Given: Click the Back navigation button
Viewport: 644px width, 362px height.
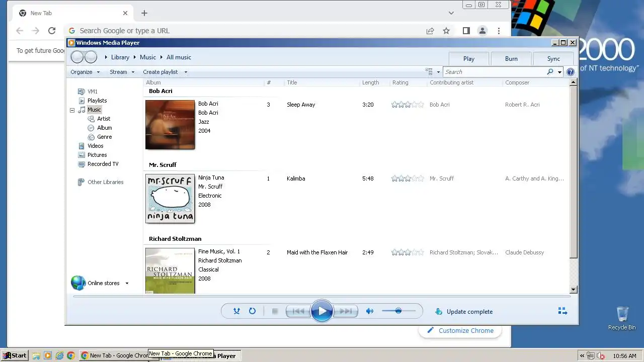Looking at the screenshot, I should click(77, 57).
